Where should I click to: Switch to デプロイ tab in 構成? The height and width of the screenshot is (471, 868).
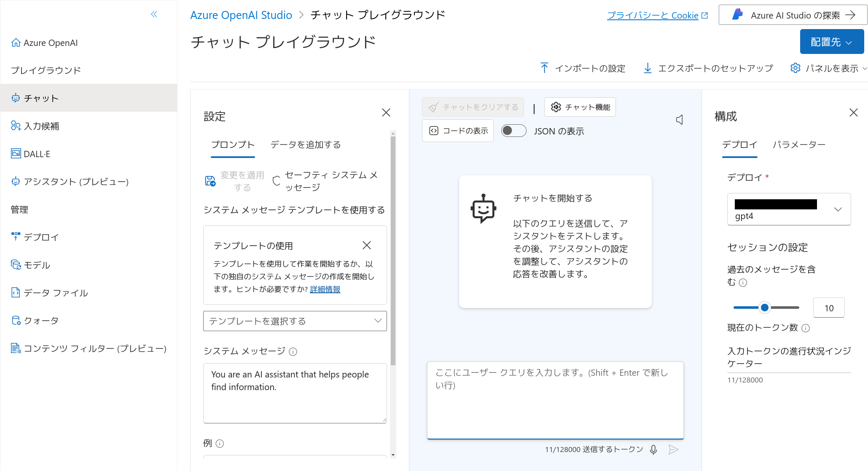pyautogui.click(x=739, y=145)
